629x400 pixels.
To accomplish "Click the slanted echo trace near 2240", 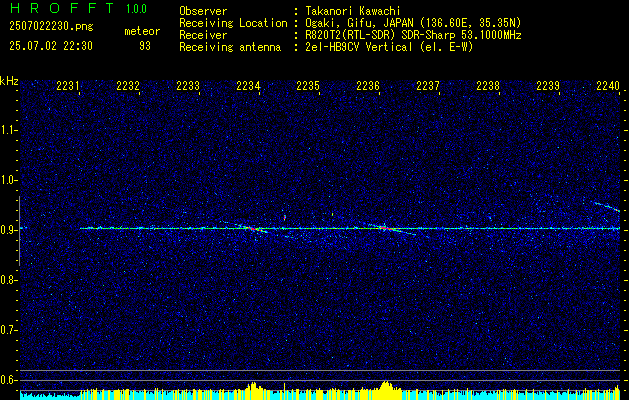I will (607, 207).
